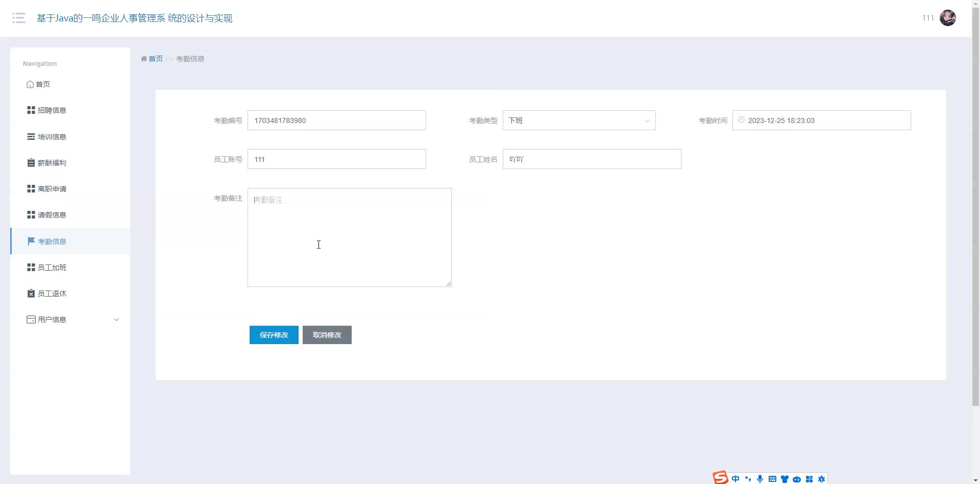Toggle the sidebar with the hamburger icon
The width and height of the screenshot is (980, 484).
tap(19, 18)
